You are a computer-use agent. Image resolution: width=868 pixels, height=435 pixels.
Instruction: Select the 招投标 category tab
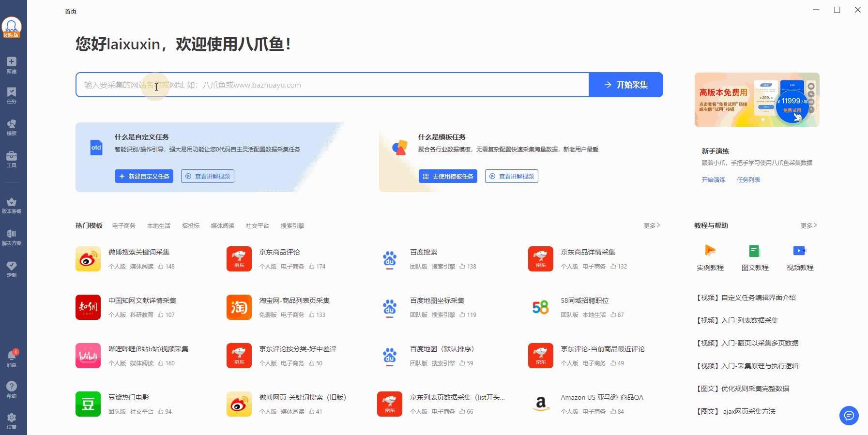tap(191, 226)
